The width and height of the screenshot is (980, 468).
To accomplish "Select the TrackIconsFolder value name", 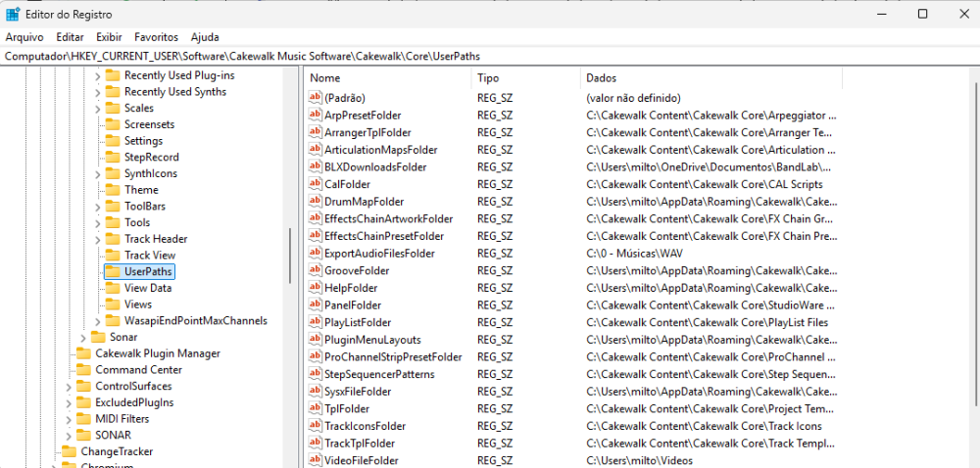I will point(365,426).
